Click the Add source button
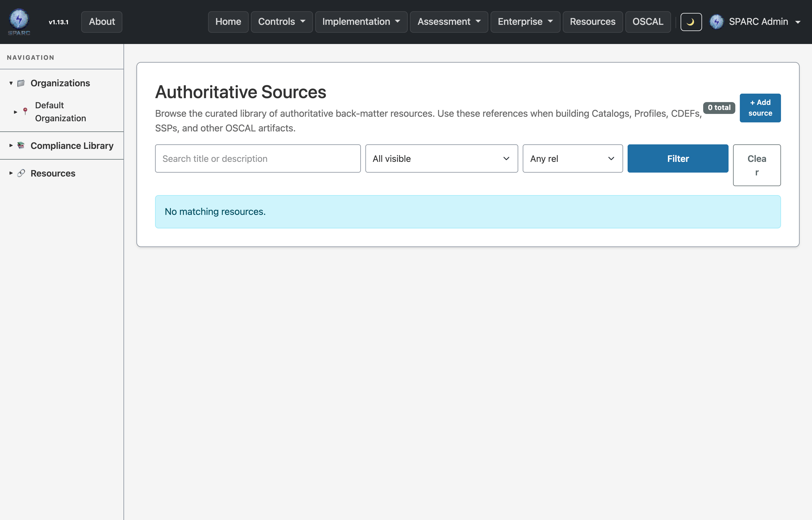The image size is (812, 520). 760,108
